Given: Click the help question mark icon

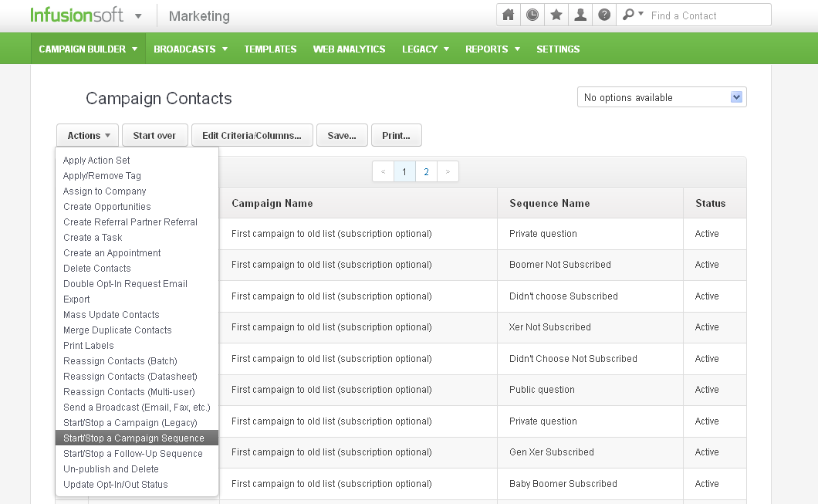Looking at the screenshot, I should click(604, 15).
